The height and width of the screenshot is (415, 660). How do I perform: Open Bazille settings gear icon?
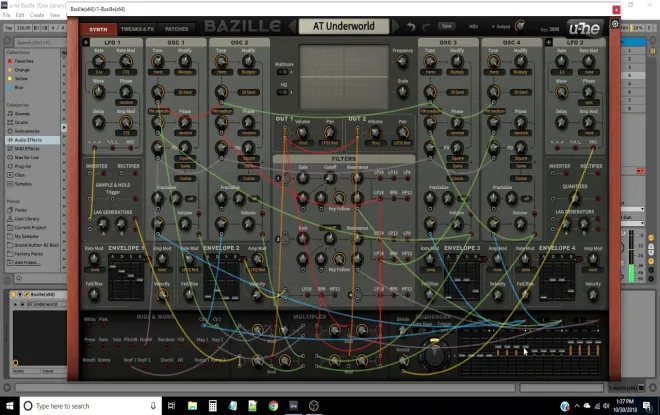pyautogui.click(x=615, y=24)
